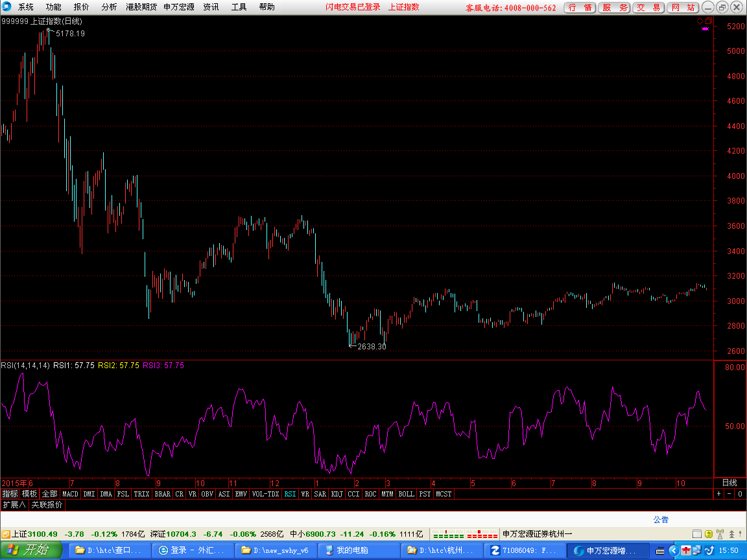The width and height of the screenshot is (747, 560).
Task: Click the 中小 index value 6900.73
Action: (x=320, y=534)
